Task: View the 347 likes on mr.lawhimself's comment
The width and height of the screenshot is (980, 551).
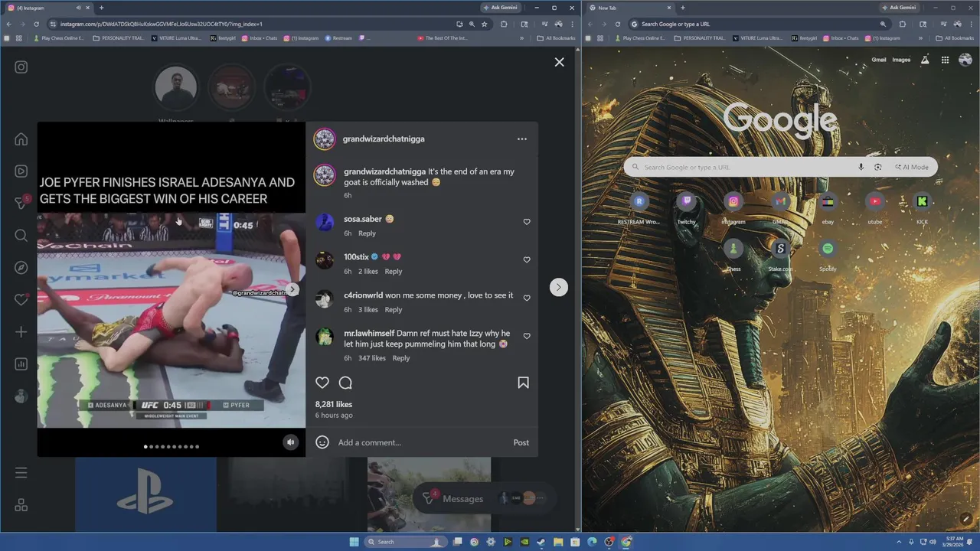Action: (x=372, y=358)
